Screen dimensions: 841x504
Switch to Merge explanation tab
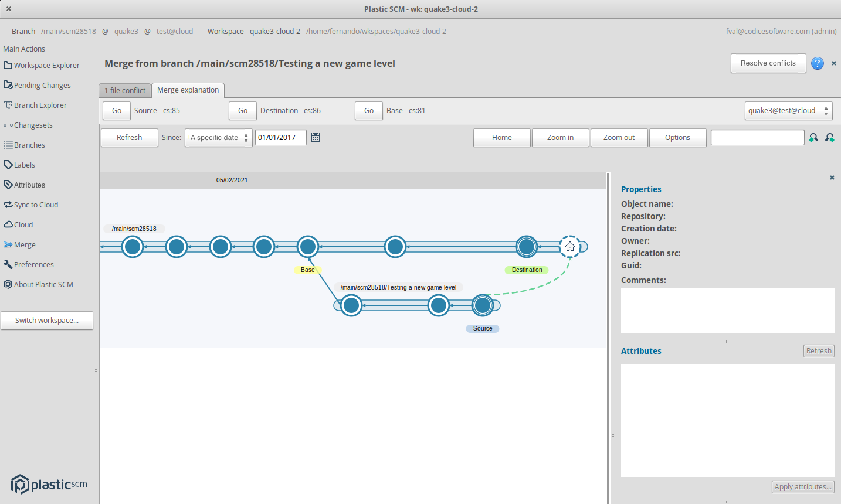click(188, 90)
